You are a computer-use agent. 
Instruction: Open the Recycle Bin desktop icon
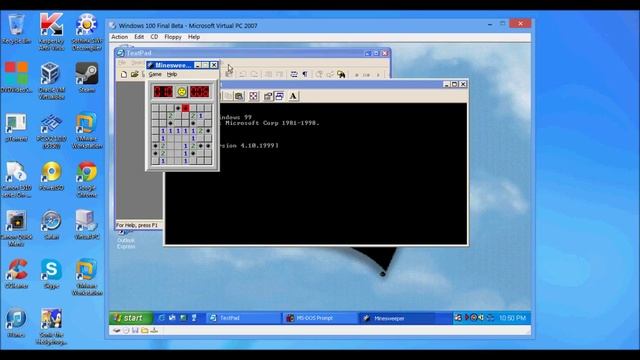click(16, 29)
